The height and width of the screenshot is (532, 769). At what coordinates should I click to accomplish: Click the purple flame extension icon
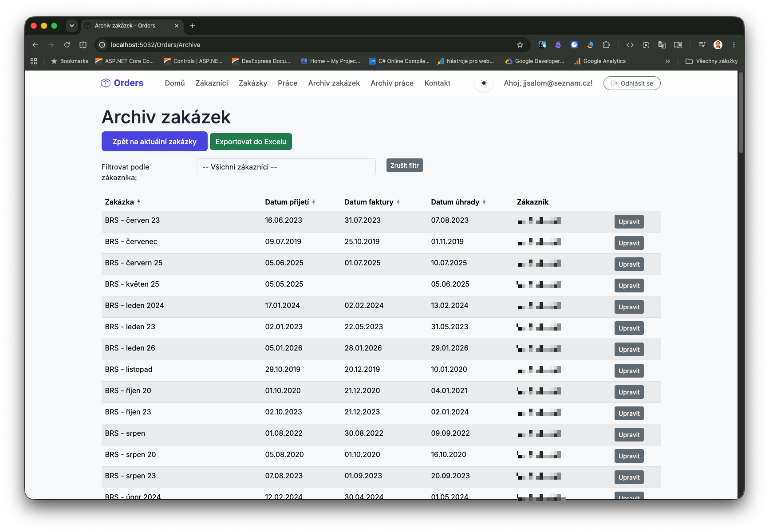coord(558,45)
